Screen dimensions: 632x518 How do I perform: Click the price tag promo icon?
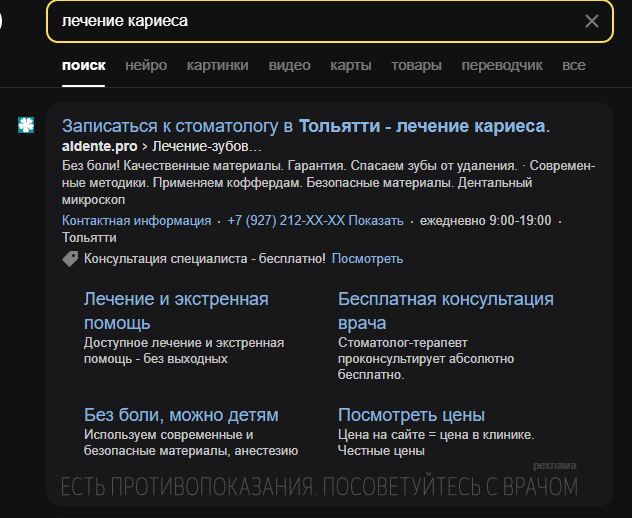pos(70,259)
